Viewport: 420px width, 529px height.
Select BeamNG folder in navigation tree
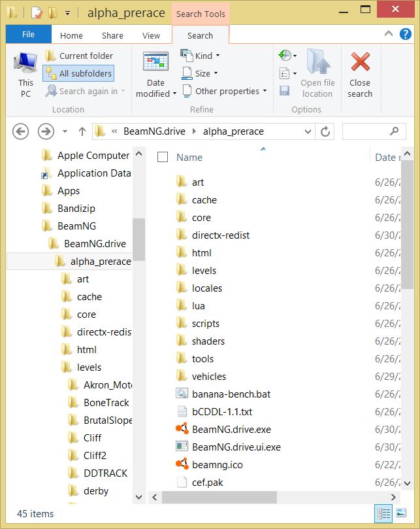tap(76, 226)
